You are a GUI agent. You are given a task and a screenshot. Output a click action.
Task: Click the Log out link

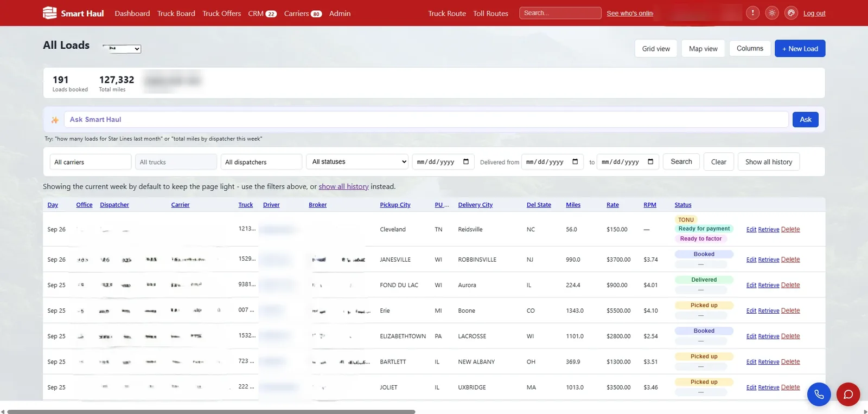click(814, 14)
